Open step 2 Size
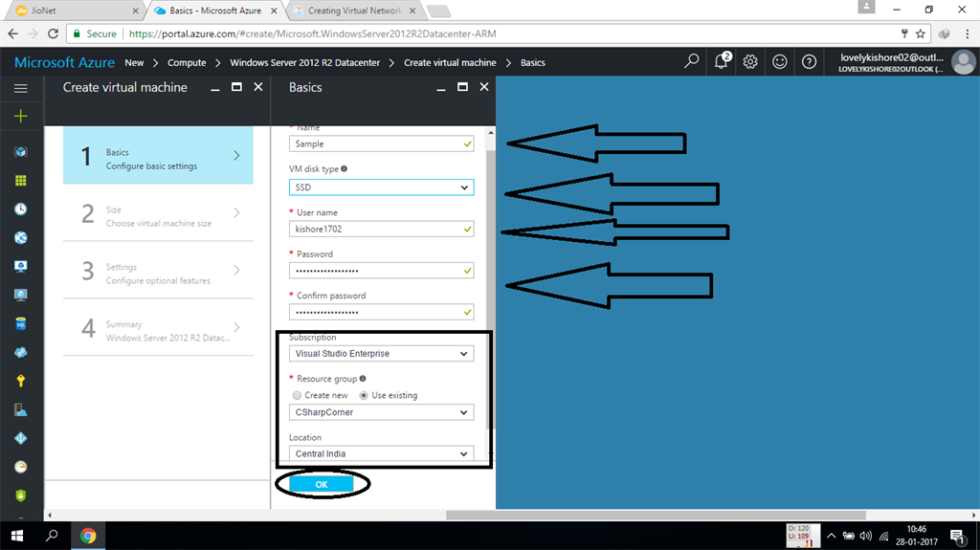 pos(158,212)
